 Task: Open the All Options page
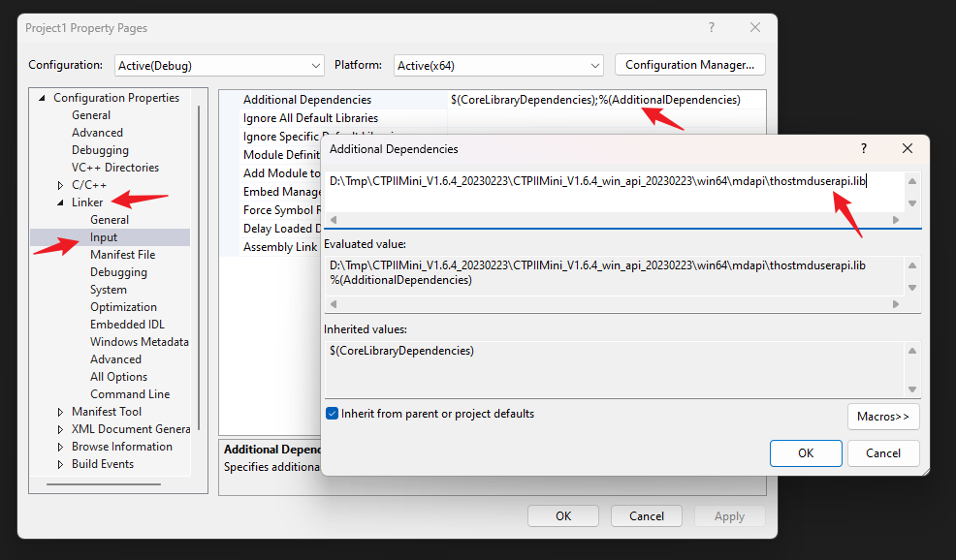pos(119,377)
